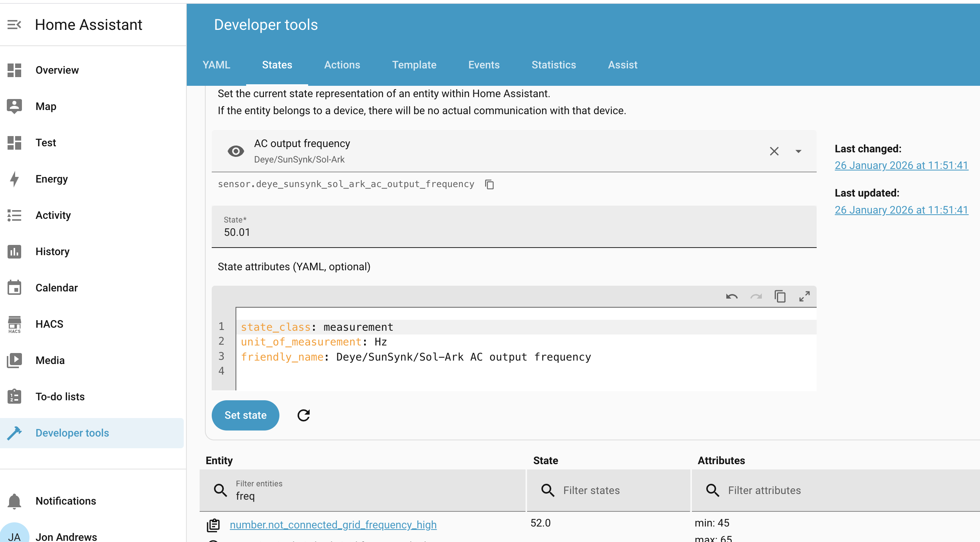Refresh the entity state with reload icon
The image size is (980, 542).
(x=303, y=415)
